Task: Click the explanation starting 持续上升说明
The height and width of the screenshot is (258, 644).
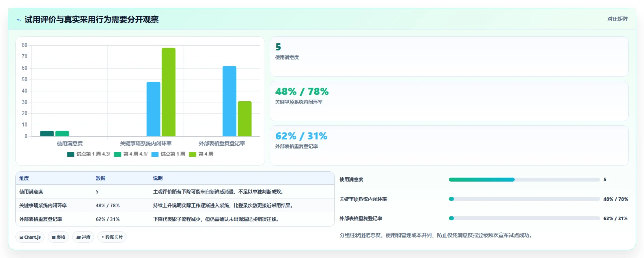Action: tap(224, 206)
